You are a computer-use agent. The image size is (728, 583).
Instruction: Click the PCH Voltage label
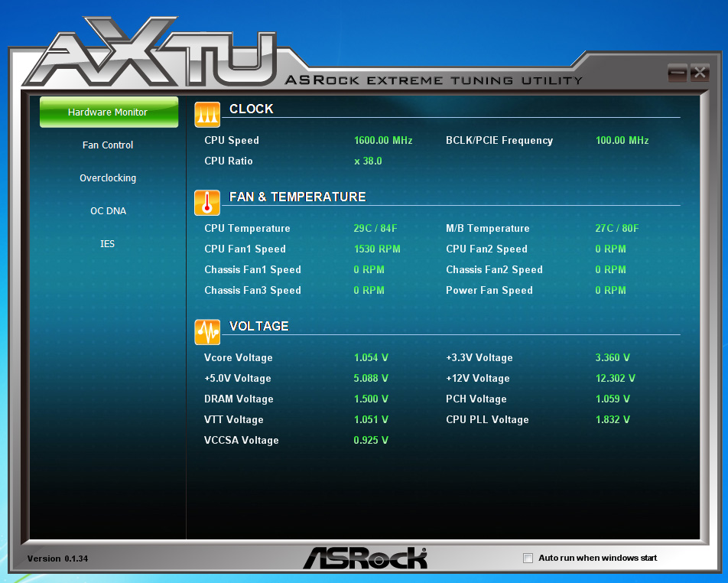point(476,399)
